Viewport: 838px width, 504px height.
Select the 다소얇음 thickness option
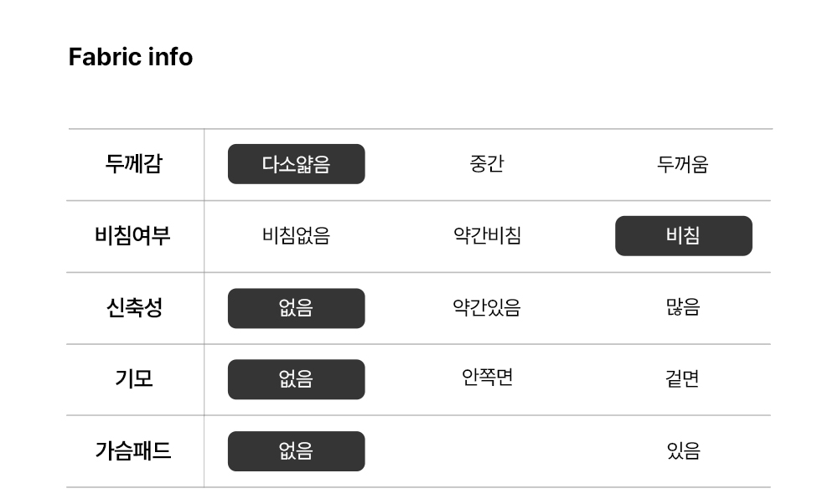[x=296, y=164]
